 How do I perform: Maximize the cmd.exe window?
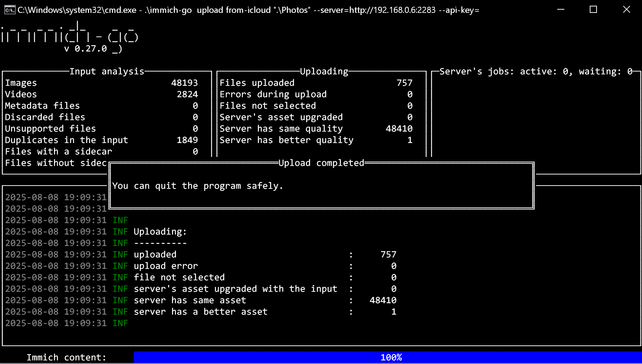(593, 10)
